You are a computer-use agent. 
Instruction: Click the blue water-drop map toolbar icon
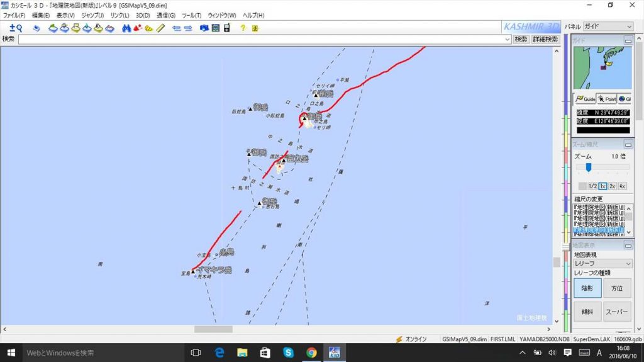click(87, 28)
